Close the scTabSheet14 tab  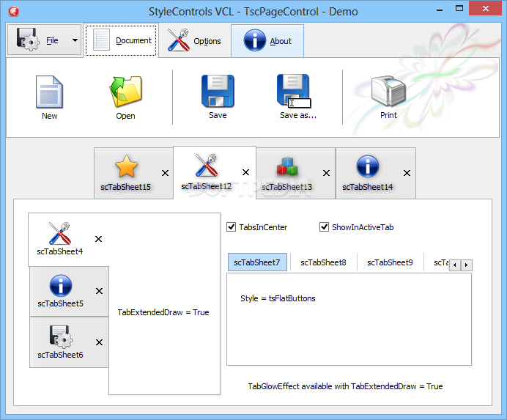coord(407,173)
